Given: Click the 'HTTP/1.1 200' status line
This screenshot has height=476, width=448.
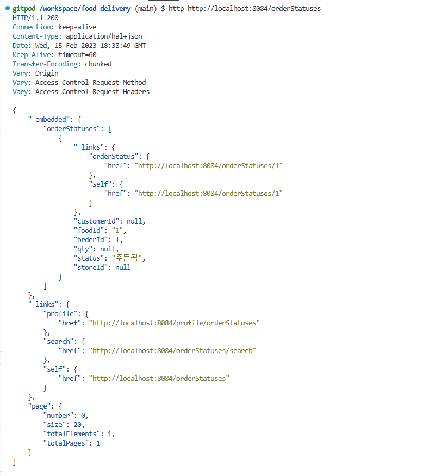Looking at the screenshot, I should 35,18.
